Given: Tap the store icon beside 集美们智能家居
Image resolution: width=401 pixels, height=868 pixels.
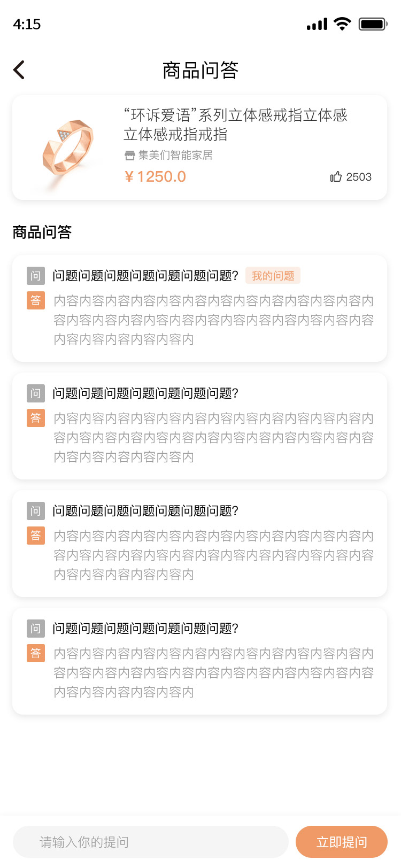Looking at the screenshot, I should point(129,156).
